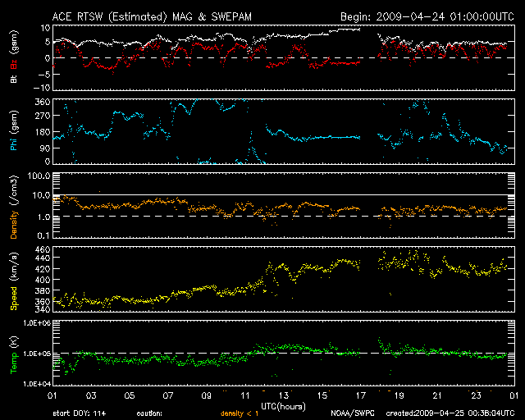Select the UTC(hours) x-axis title

[x=283, y=407]
